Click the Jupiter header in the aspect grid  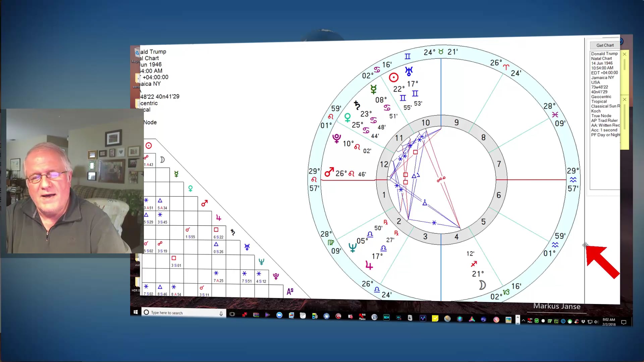click(x=219, y=218)
